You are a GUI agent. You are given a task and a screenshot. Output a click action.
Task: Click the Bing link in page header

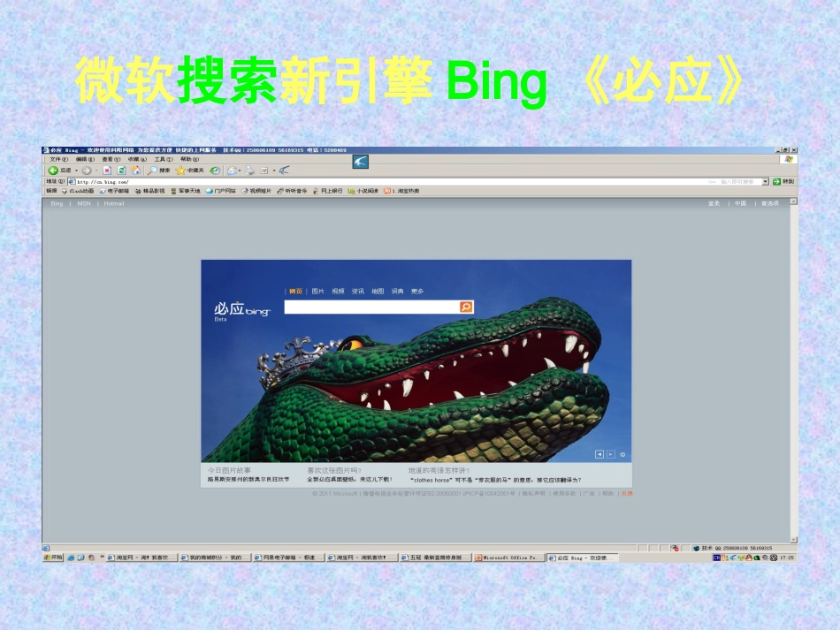pos(57,203)
